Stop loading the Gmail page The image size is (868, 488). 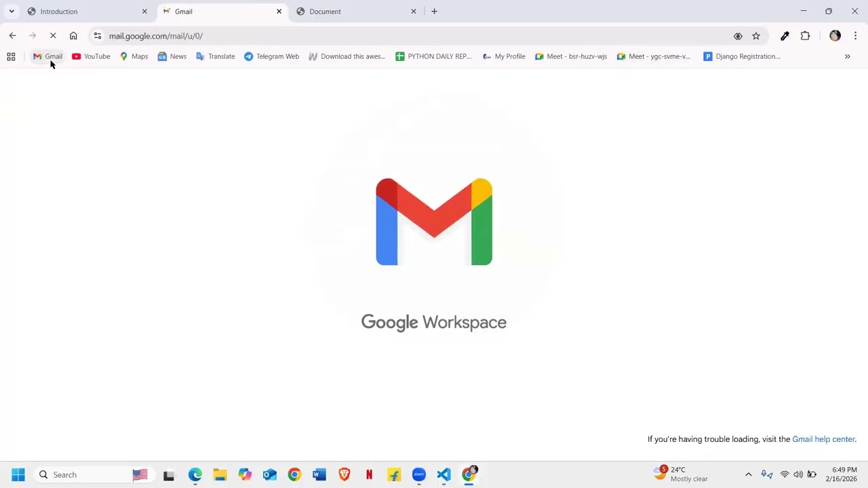[x=53, y=36]
